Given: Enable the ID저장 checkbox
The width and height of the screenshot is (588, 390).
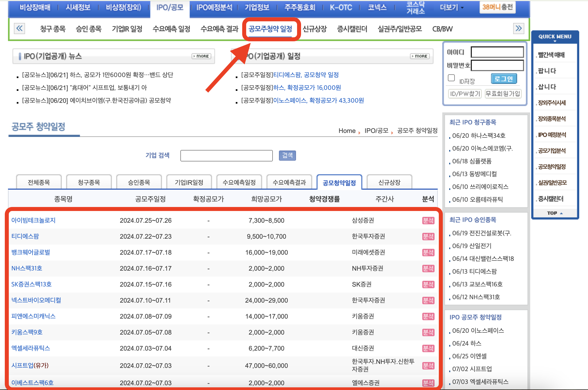Looking at the screenshot, I should [451, 78].
